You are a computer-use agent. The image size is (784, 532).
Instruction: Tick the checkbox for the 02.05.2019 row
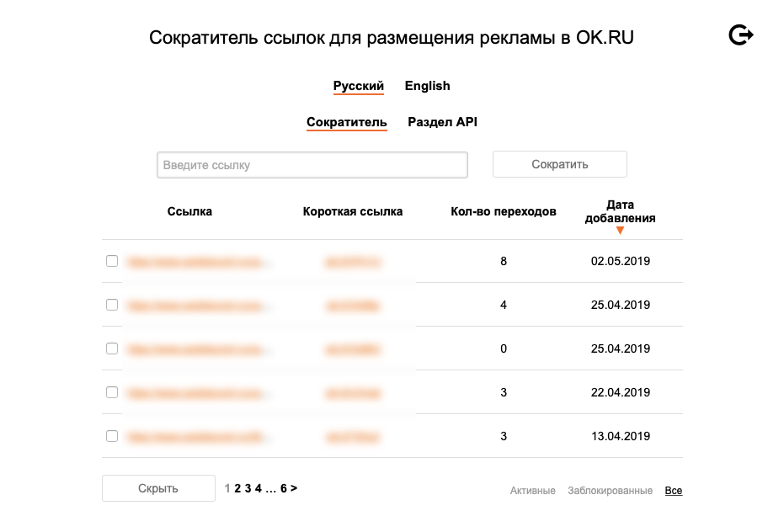coord(112,261)
